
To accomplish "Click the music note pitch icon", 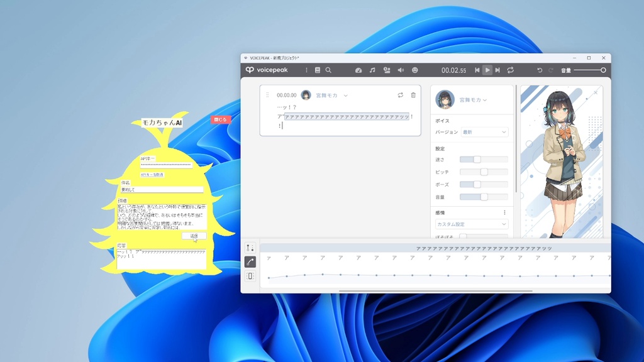I will (372, 70).
